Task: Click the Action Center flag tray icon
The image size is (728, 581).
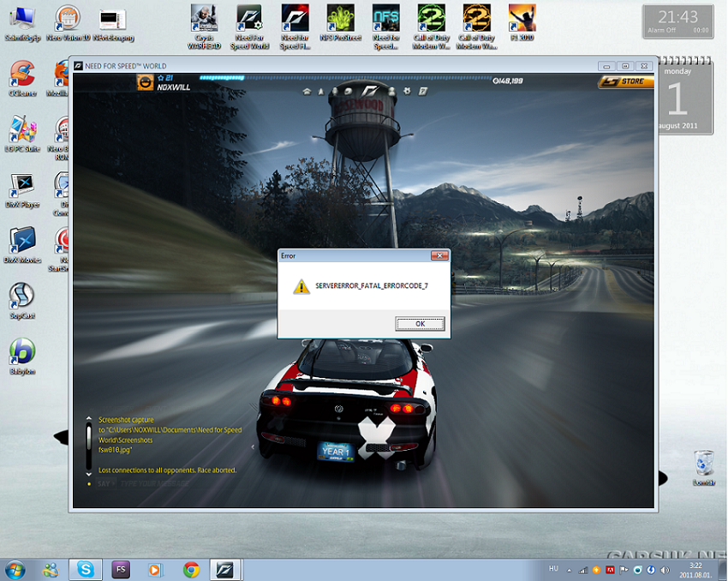Action: click(624, 570)
